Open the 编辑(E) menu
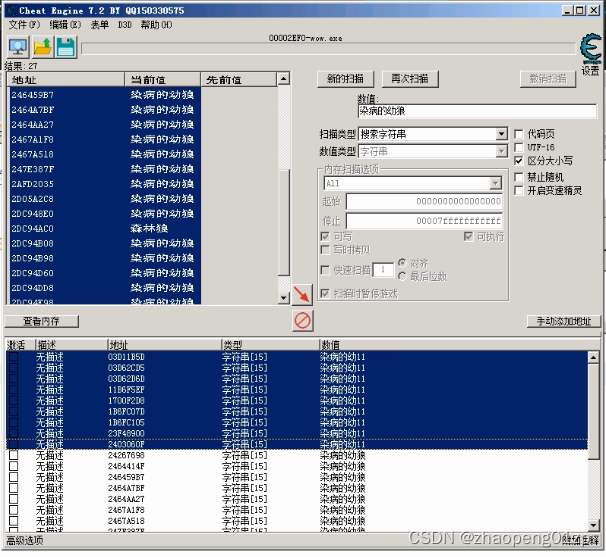The image size is (606, 557). pos(65,25)
